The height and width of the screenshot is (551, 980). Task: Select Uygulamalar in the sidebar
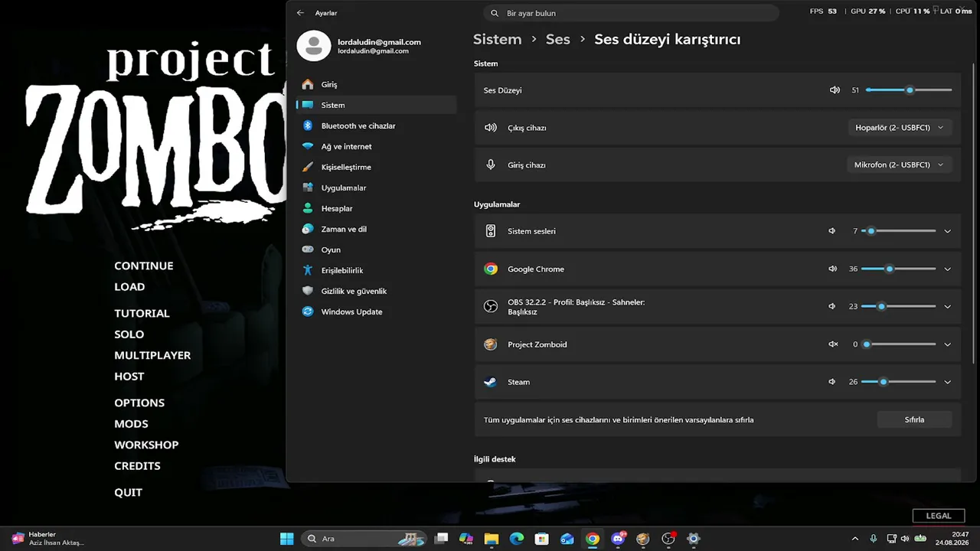(x=376, y=187)
